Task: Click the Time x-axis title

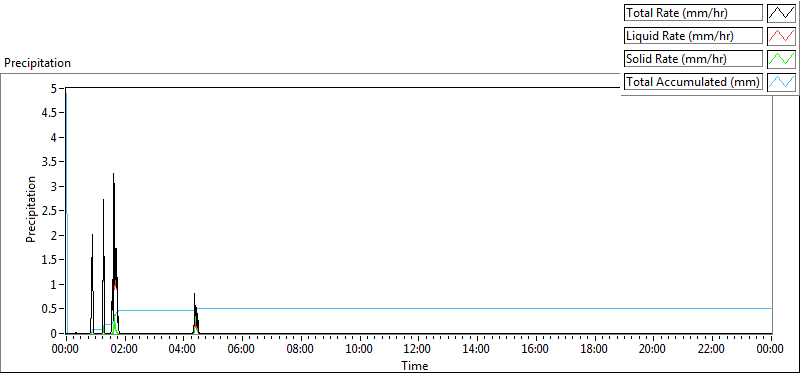Action: tap(414, 365)
